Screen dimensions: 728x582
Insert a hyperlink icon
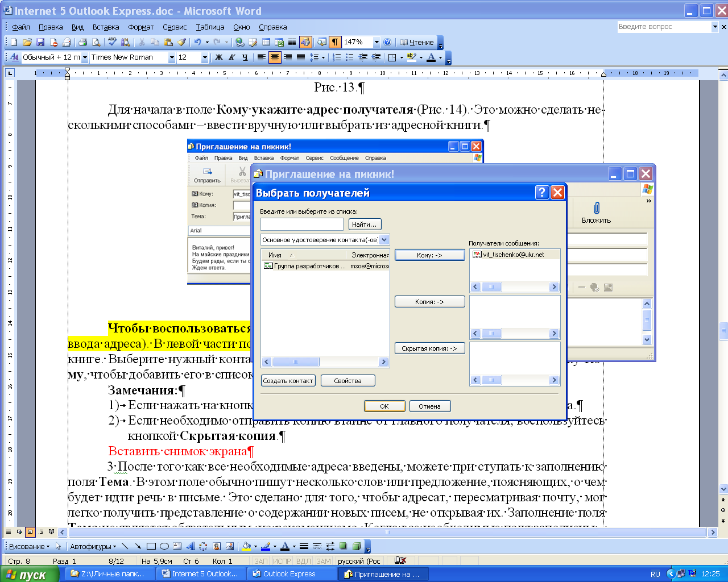240,42
